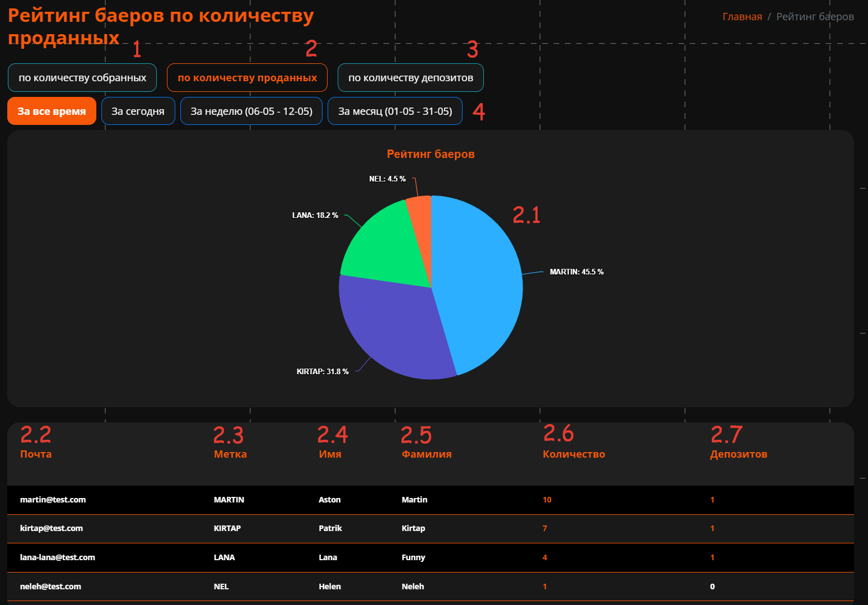The image size is (868, 605).
Task: Click email neleh@test.com
Action: [x=50, y=587]
